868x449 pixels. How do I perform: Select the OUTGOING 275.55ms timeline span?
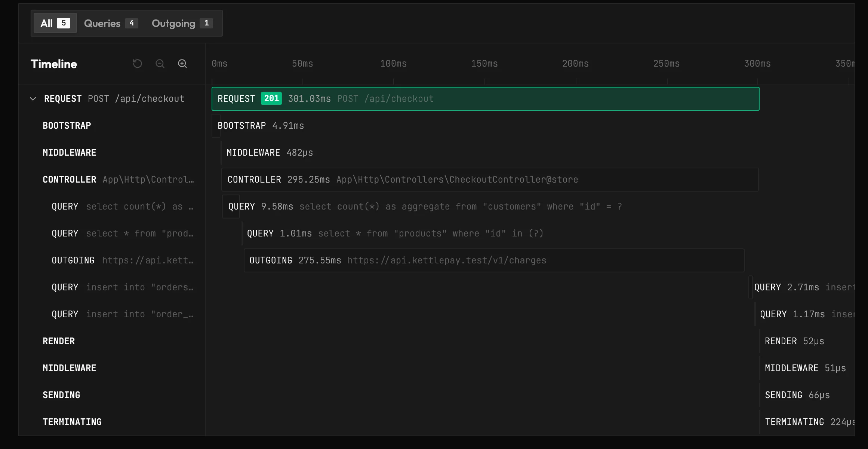[494, 260]
